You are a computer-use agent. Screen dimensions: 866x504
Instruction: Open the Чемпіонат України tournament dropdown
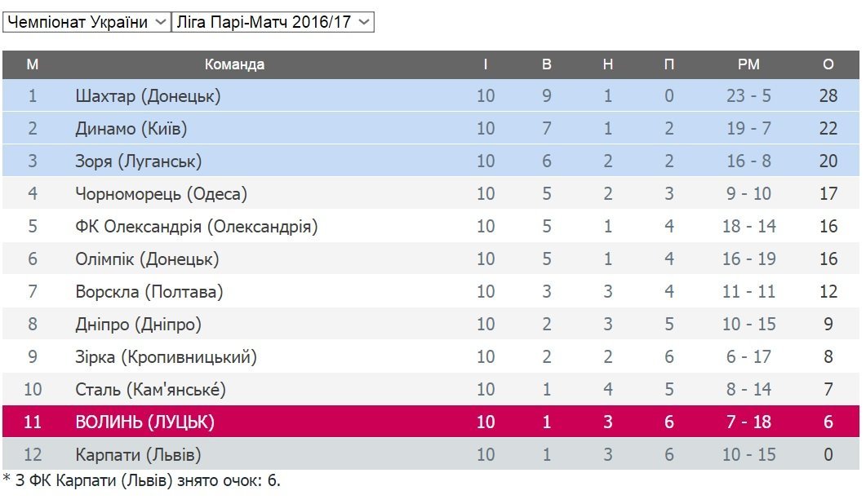(x=86, y=22)
